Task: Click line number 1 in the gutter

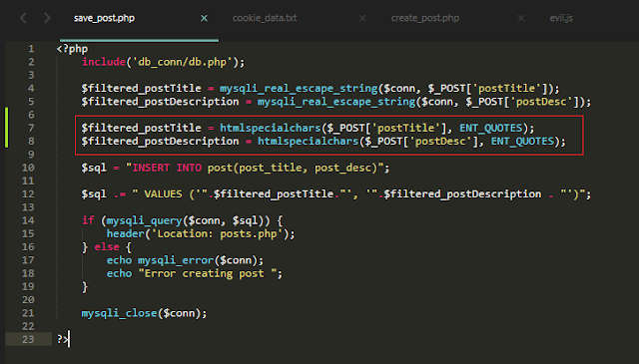Action: (x=31, y=49)
